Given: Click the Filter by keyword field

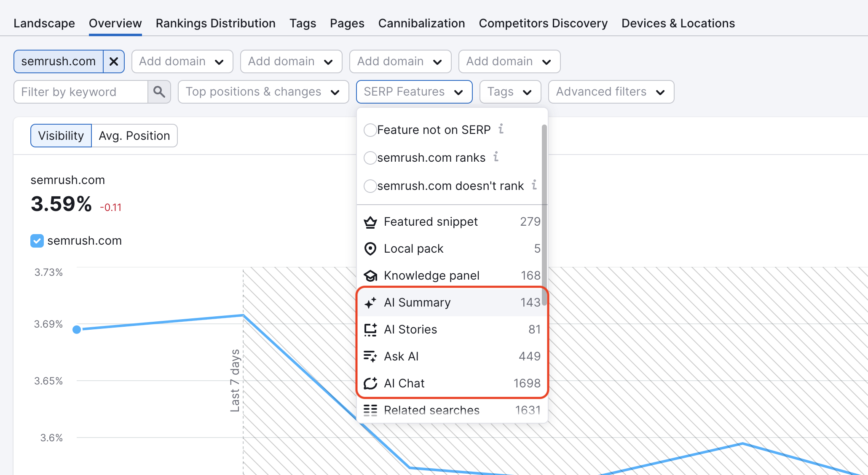Looking at the screenshot, I should 81,92.
